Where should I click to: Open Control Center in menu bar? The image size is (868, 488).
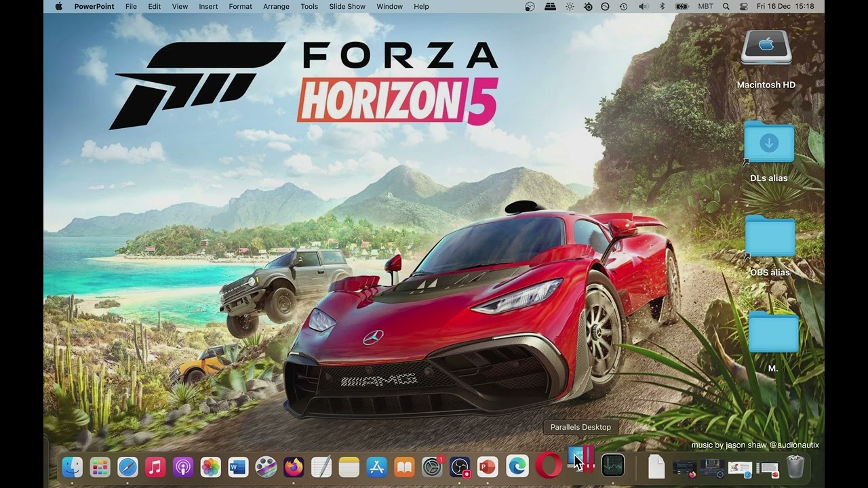pos(744,6)
